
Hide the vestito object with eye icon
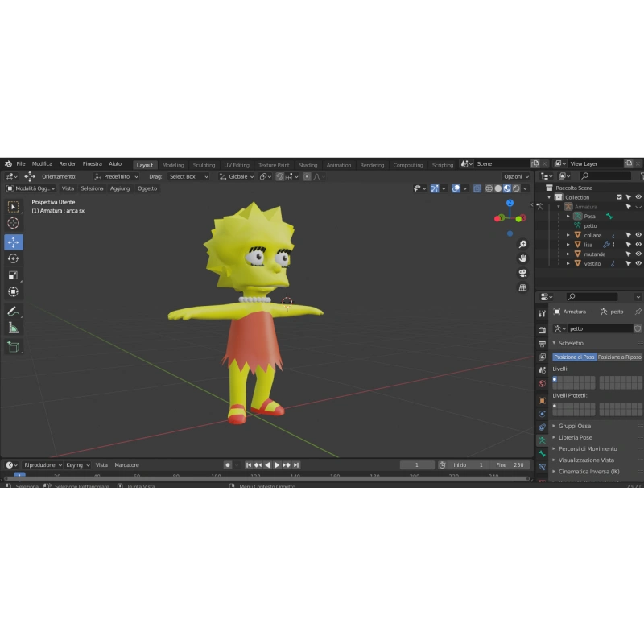[x=638, y=264]
